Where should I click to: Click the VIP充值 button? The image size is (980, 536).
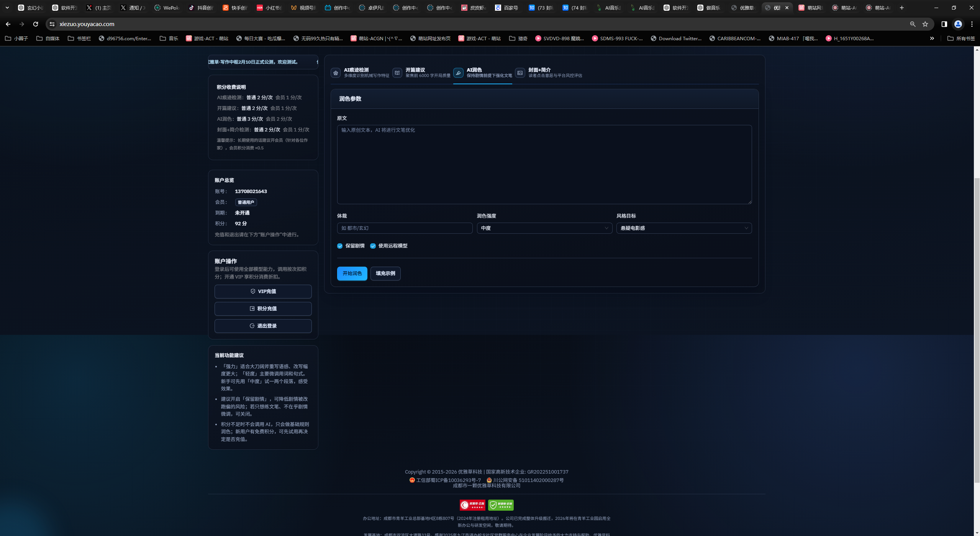[263, 292]
